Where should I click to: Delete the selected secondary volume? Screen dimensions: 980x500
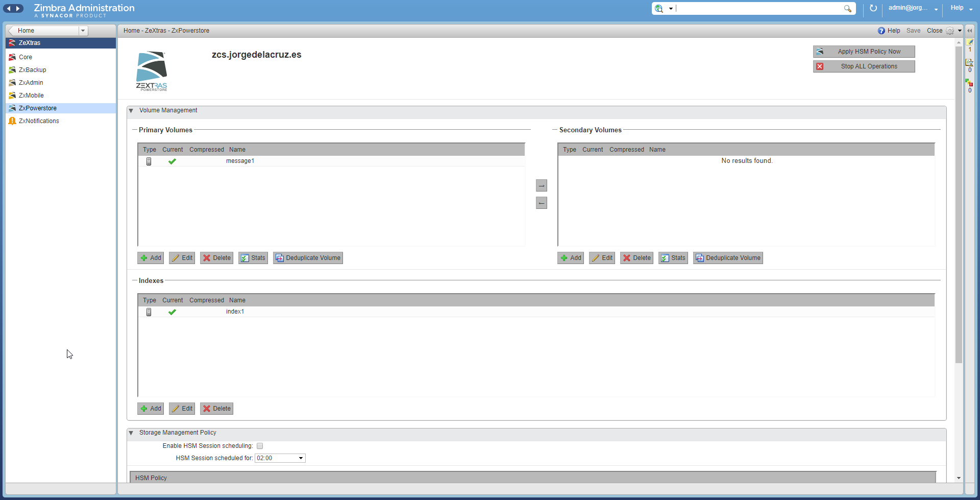click(x=637, y=258)
